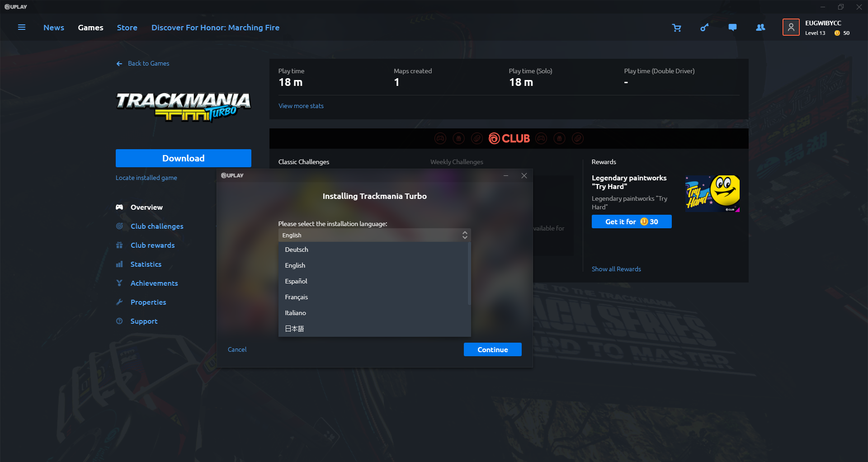Click Get it for 30 button
The image size is (868, 462).
632,222
